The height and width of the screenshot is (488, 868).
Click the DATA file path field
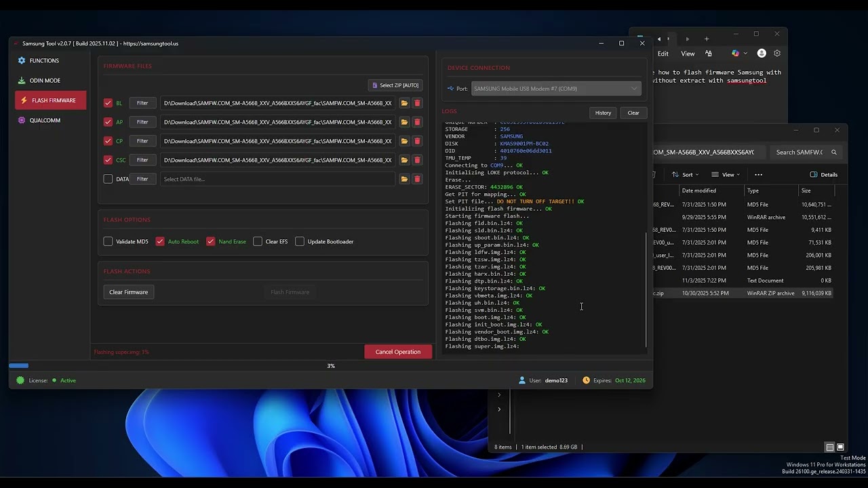[x=278, y=179]
